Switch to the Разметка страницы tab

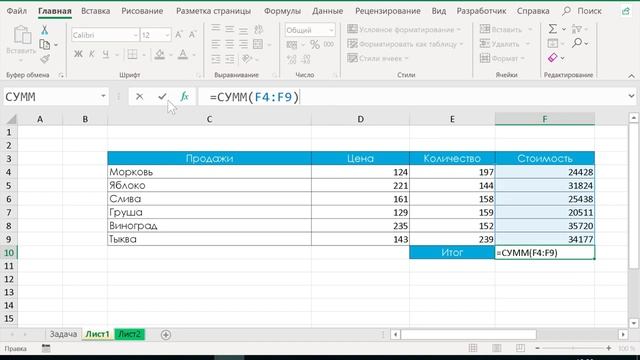tap(213, 11)
